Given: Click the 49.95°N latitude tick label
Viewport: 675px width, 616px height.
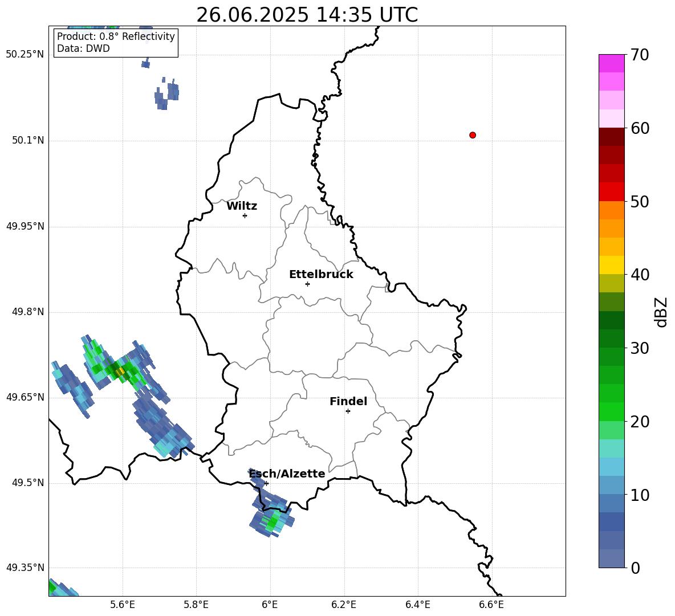Looking at the screenshot, I should tap(25, 226).
